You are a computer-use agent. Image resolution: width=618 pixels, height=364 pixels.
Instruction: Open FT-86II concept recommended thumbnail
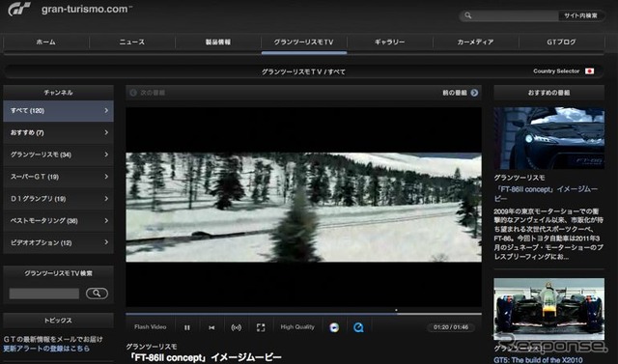pos(549,138)
